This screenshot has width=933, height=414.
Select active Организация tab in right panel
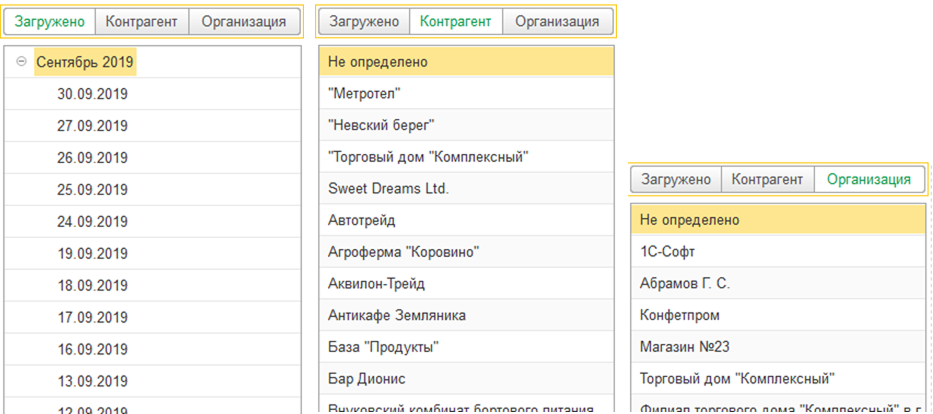coord(869,180)
